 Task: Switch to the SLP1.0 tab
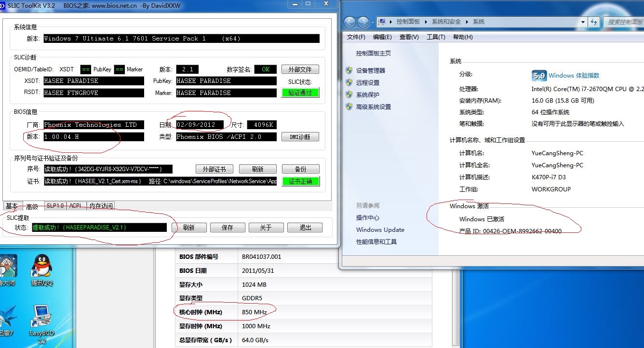click(x=55, y=206)
